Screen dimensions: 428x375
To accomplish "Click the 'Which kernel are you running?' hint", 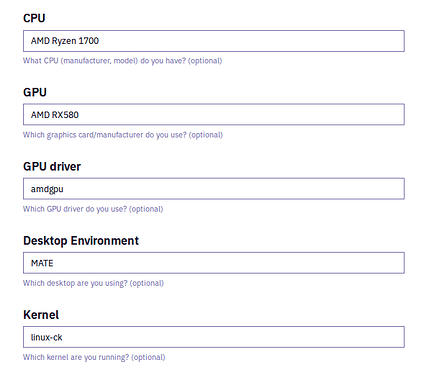I will (76, 357).
